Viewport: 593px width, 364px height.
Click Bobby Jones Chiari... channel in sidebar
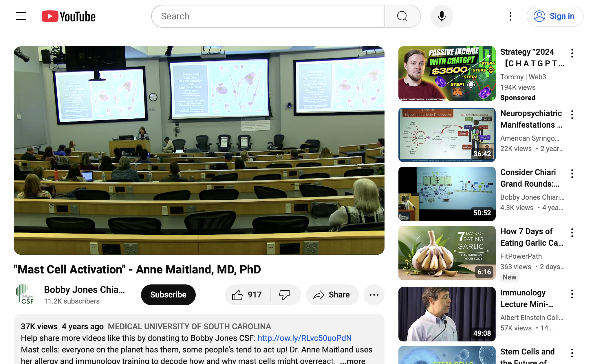point(532,197)
